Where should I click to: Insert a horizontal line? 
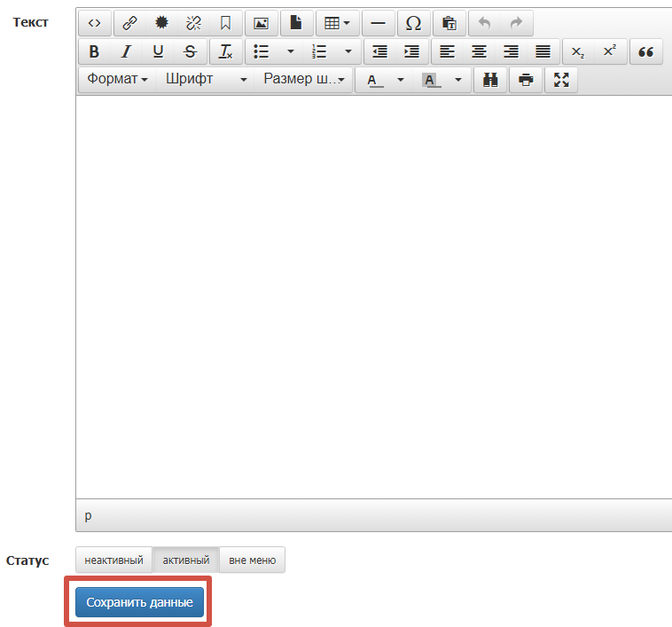pos(378,23)
